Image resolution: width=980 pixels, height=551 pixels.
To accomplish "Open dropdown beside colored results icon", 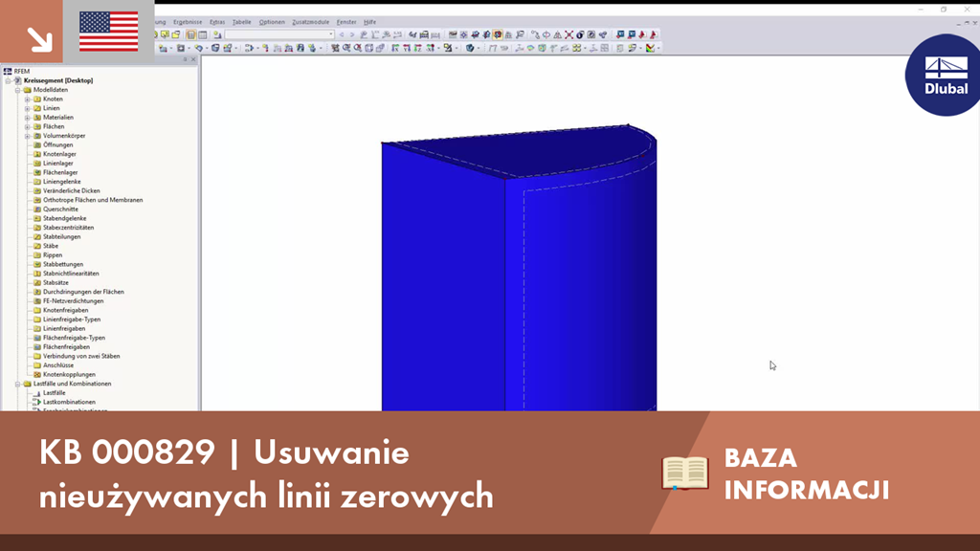I will coord(658,48).
